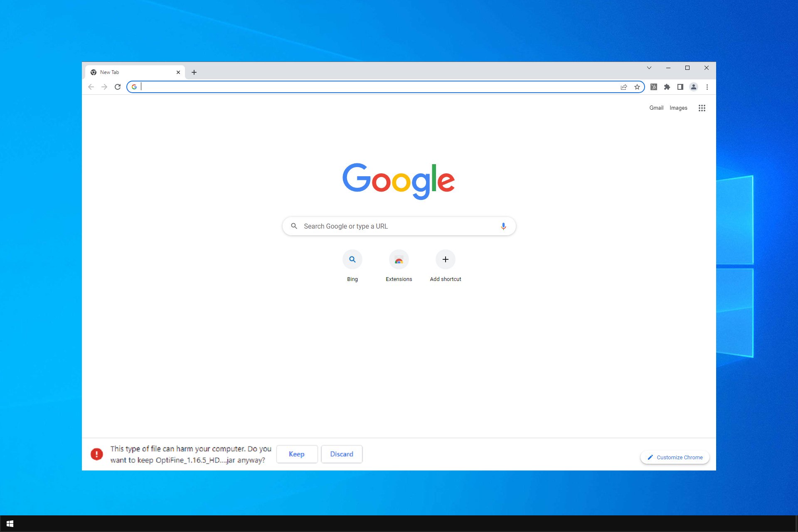Open the Extensions puzzle piece menu

(667, 87)
